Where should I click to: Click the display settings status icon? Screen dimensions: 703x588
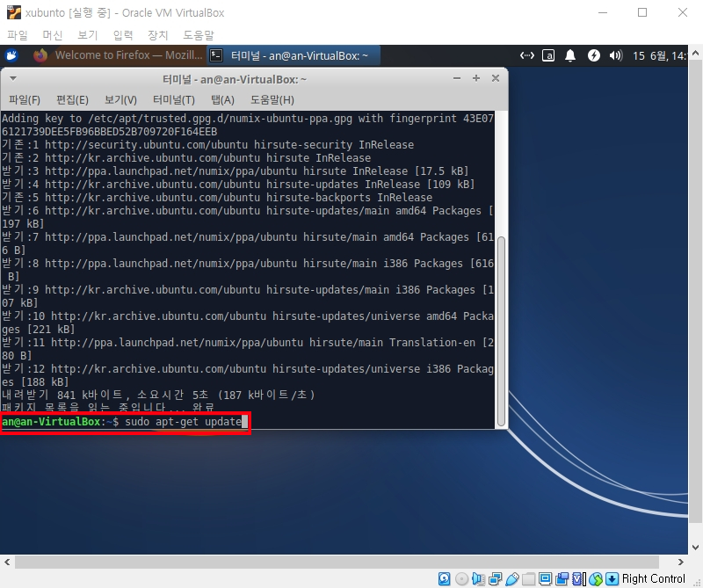coord(545,578)
